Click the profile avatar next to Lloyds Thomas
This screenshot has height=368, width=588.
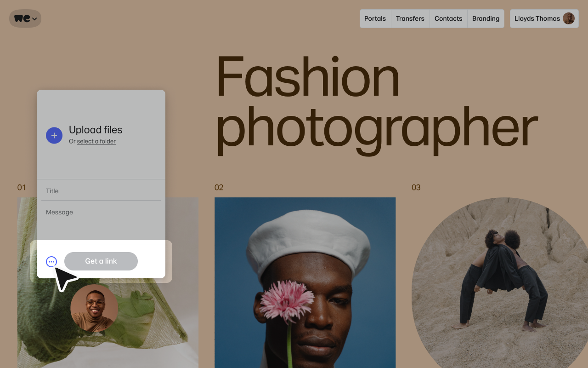569,18
